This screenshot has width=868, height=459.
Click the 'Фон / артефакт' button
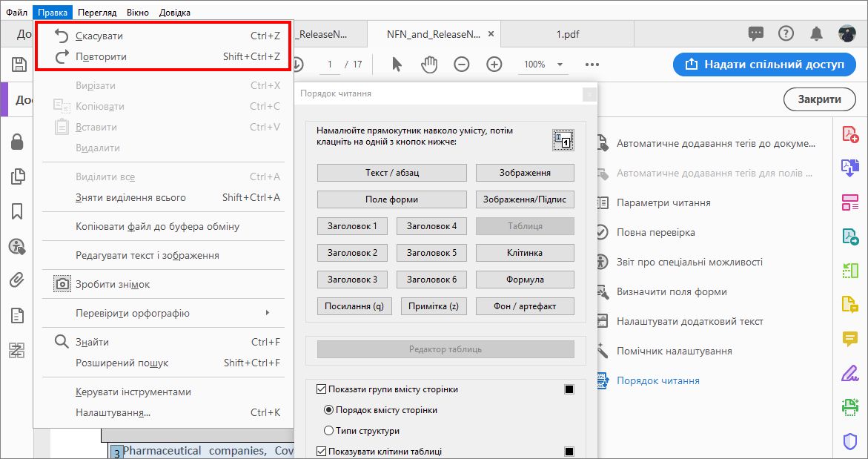525,306
